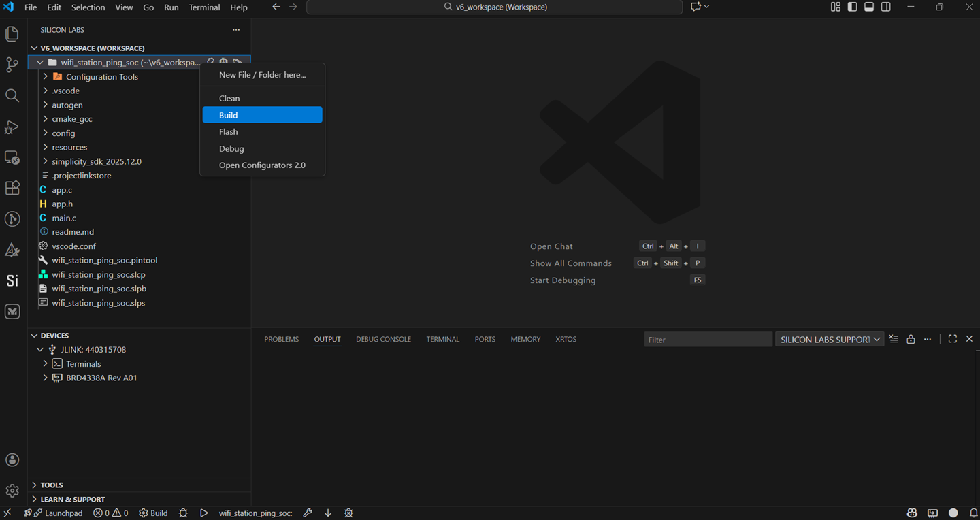The image size is (980, 520).
Task: Open the Silicon Labs Si extension panel
Action: click(x=12, y=280)
